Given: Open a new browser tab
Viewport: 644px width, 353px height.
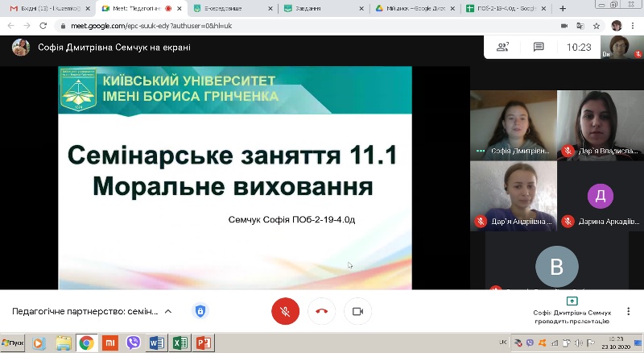Looking at the screenshot, I should pos(563,8).
